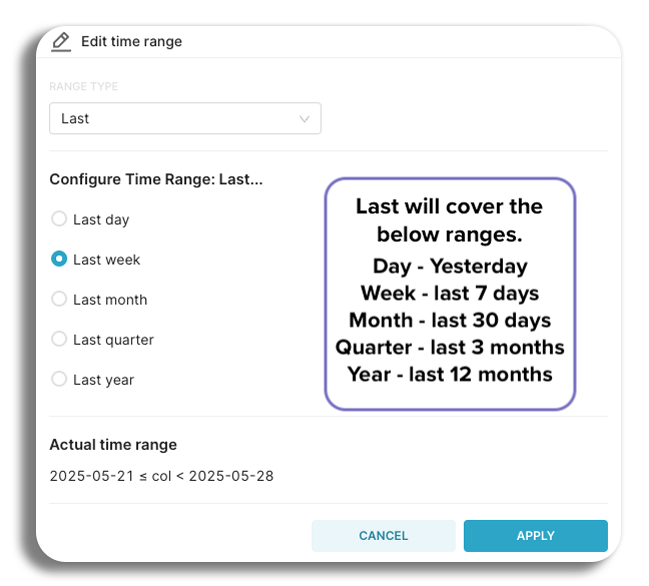Click the 'Day - Yesterday' line in callout
649x586 pixels.
point(450,266)
